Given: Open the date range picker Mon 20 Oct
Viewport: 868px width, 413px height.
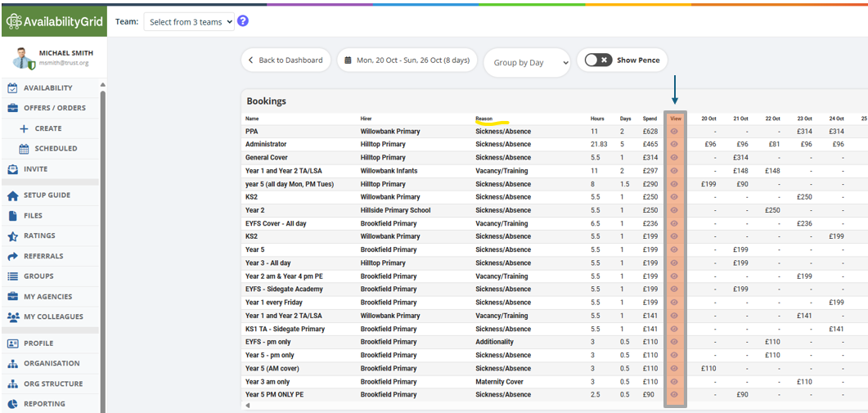Looking at the screenshot, I should [x=407, y=61].
